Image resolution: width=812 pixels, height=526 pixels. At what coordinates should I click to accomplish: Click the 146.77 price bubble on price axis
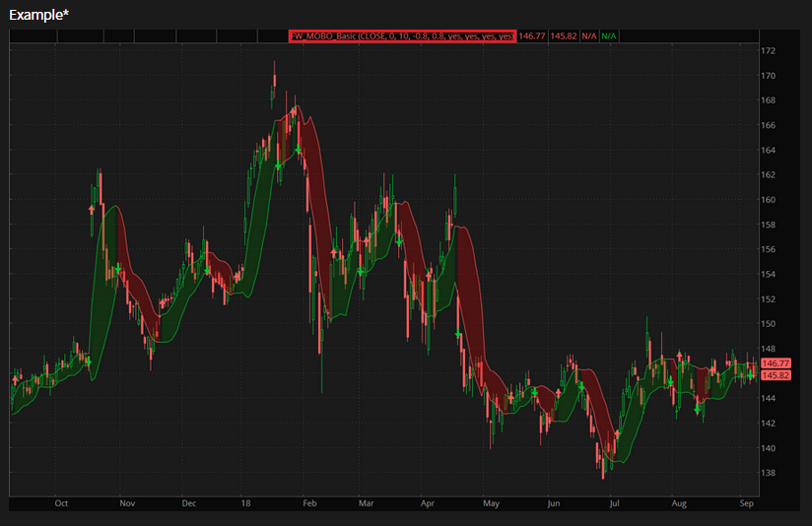pos(776,363)
